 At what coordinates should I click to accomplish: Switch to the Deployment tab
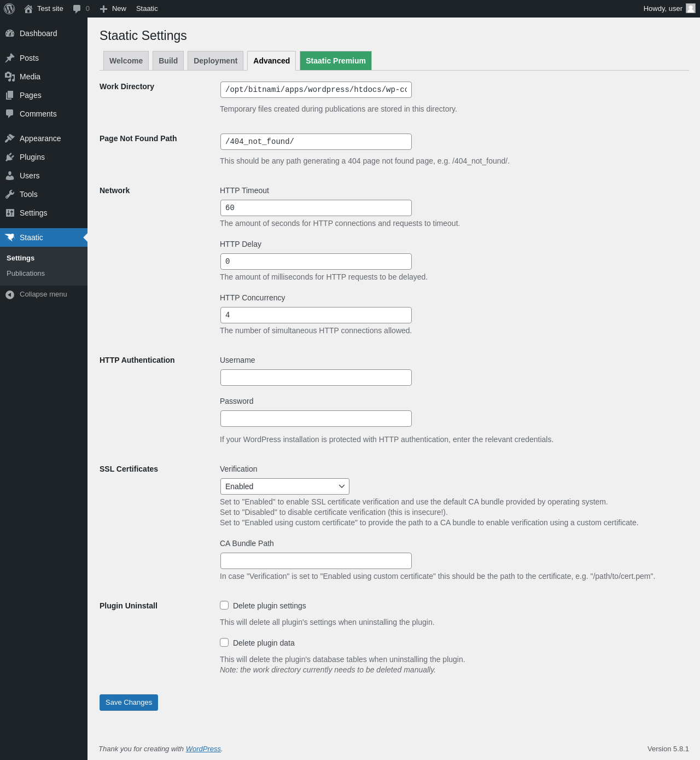pyautogui.click(x=215, y=61)
